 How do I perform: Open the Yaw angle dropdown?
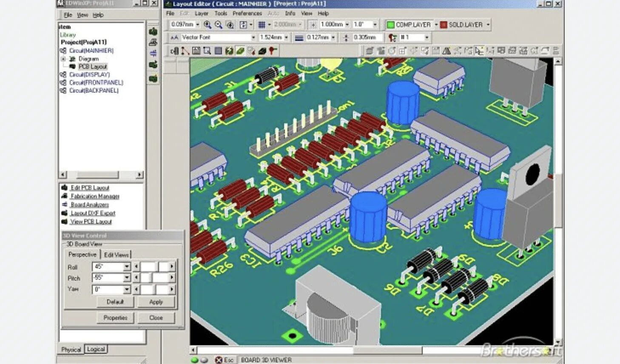pyautogui.click(x=127, y=289)
